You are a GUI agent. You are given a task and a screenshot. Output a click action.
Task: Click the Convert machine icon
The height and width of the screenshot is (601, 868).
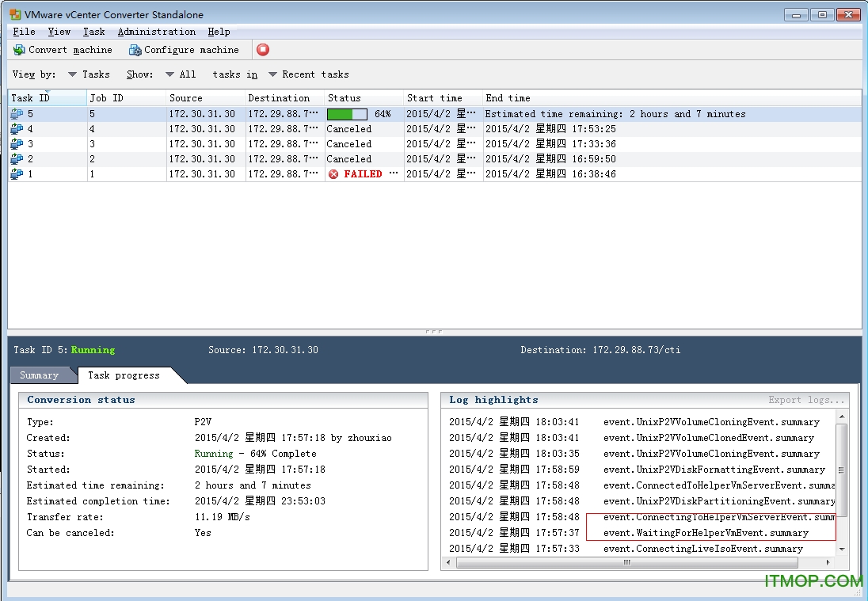pos(19,50)
